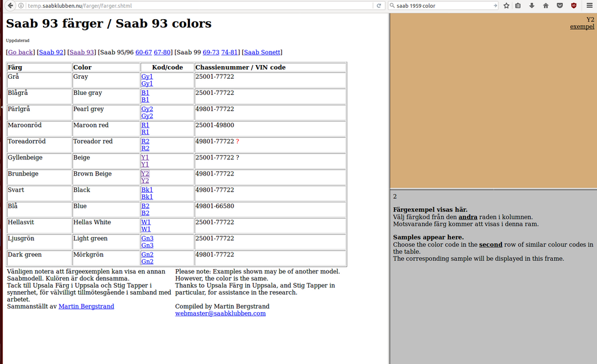The width and height of the screenshot is (597, 364).
Task: Click lower Y2 code for Brown Beige
Action: pos(145,180)
